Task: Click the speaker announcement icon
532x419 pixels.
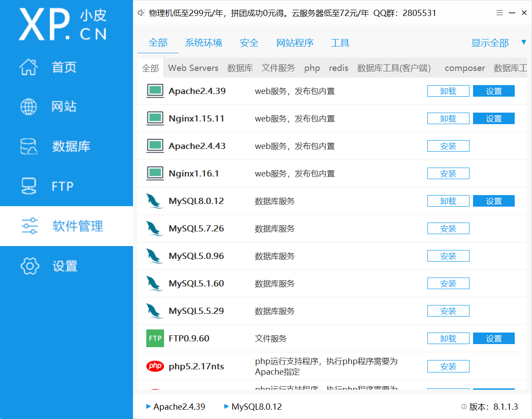Action: click(142, 13)
